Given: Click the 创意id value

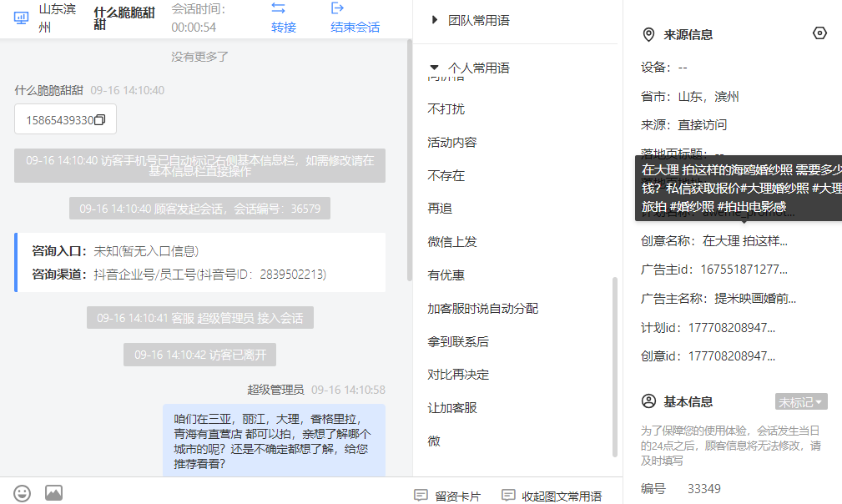Looking at the screenshot, I should click(732, 355).
